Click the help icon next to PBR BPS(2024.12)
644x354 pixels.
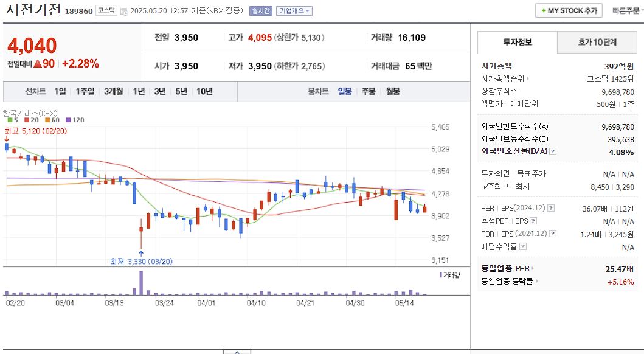coord(553,233)
